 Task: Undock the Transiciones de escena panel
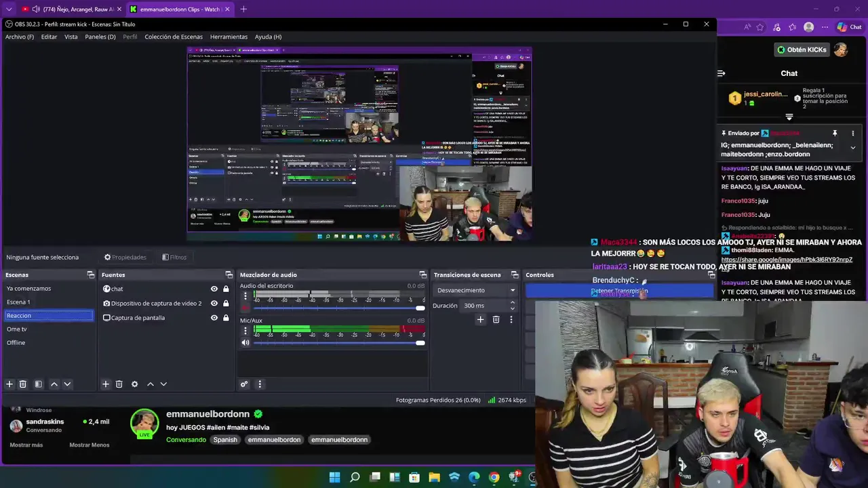(515, 274)
